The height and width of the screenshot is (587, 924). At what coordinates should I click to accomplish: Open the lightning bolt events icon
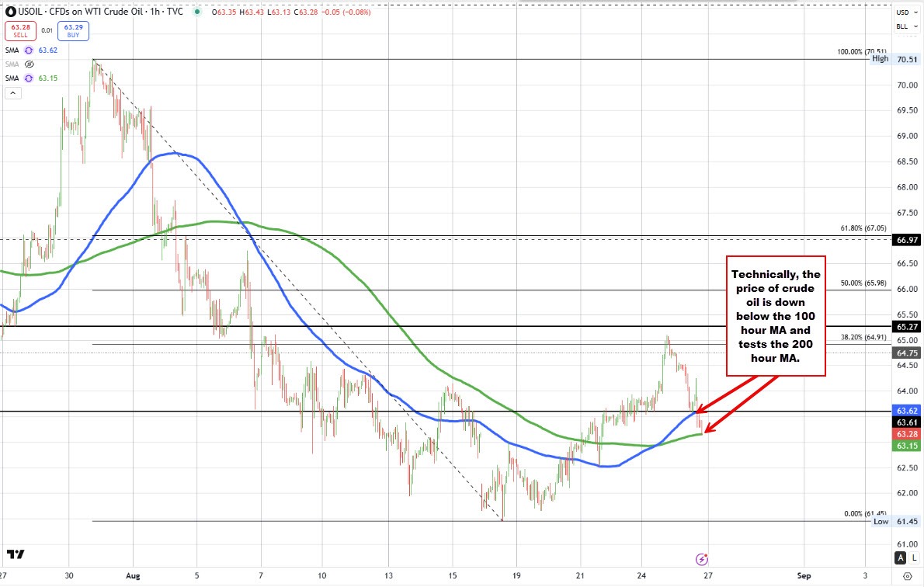(701, 559)
